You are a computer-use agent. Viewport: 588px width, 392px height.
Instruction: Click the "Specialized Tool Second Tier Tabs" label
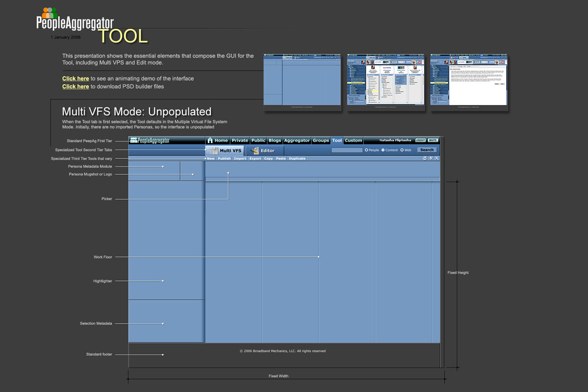point(84,150)
